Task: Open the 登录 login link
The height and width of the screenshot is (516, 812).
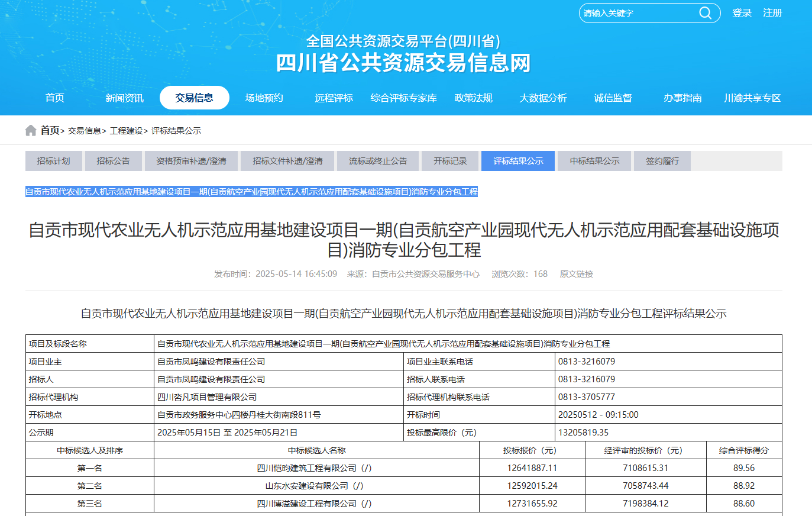Action: coord(742,13)
